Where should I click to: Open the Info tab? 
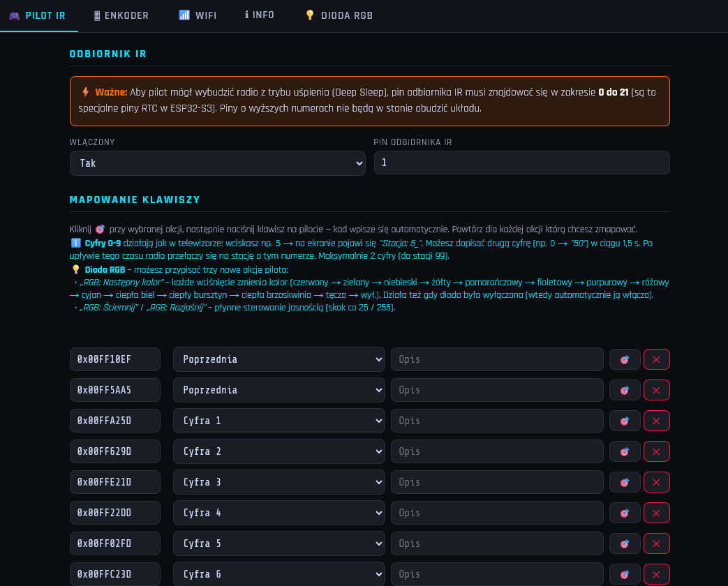(x=260, y=16)
